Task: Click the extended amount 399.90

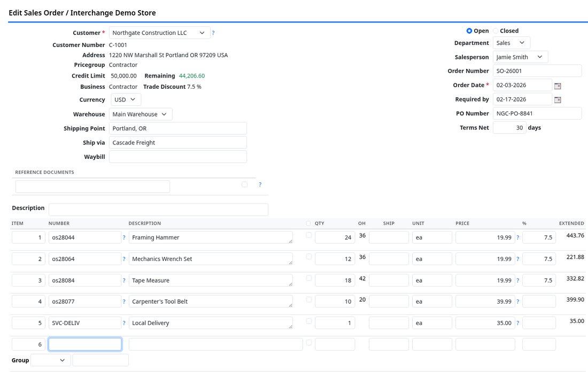Action: click(575, 299)
